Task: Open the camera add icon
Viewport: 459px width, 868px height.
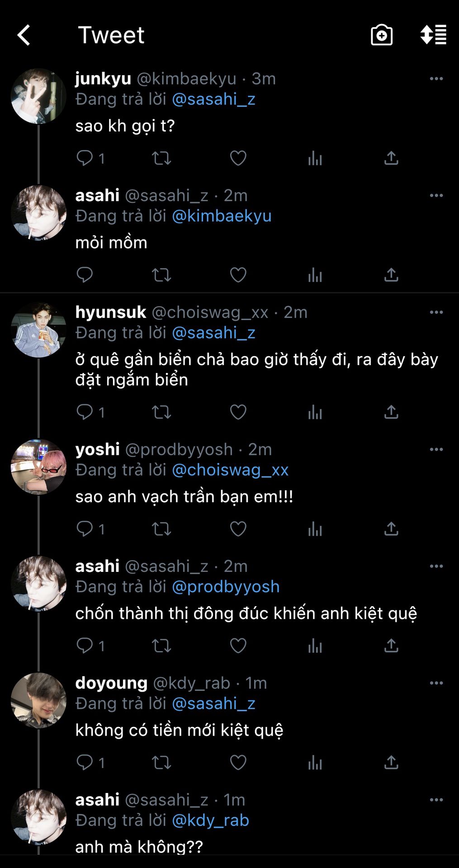Action: (x=381, y=35)
